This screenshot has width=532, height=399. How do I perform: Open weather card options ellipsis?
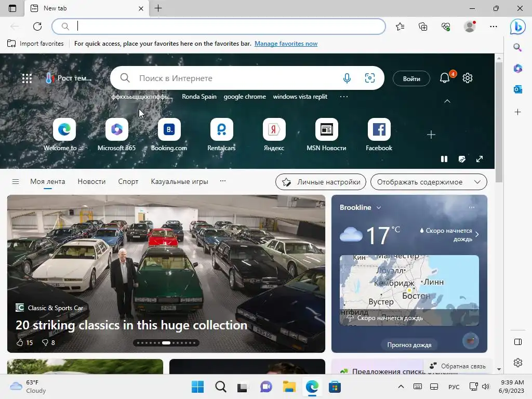[472, 207]
